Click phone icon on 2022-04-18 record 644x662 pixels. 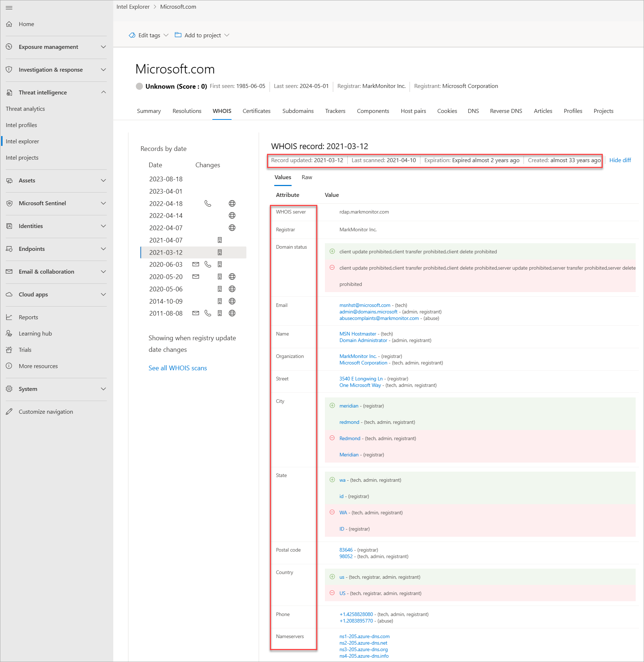[x=208, y=203]
